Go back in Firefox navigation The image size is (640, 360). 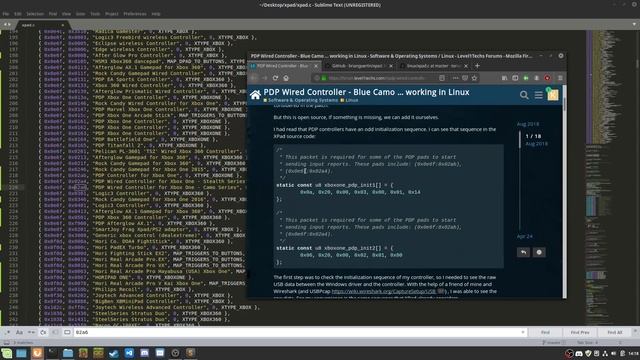point(254,78)
